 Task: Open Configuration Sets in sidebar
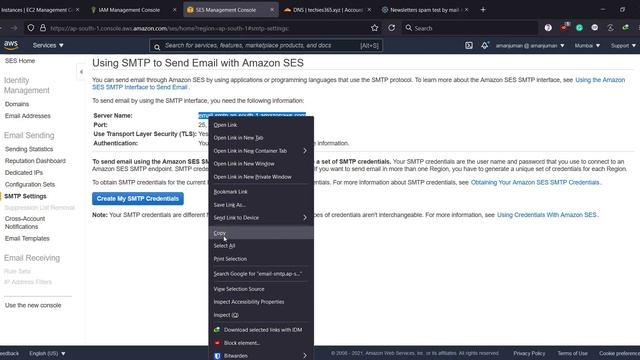[30, 184]
